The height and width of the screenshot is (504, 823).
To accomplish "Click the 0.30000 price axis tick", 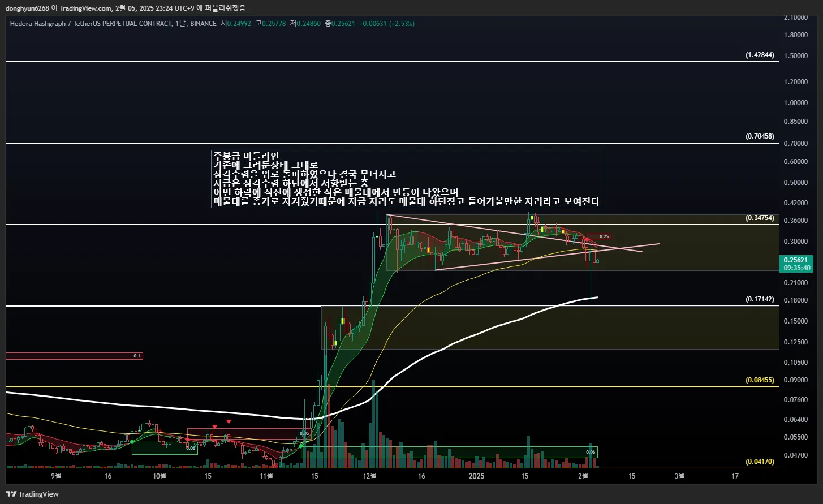I will click(x=796, y=242).
